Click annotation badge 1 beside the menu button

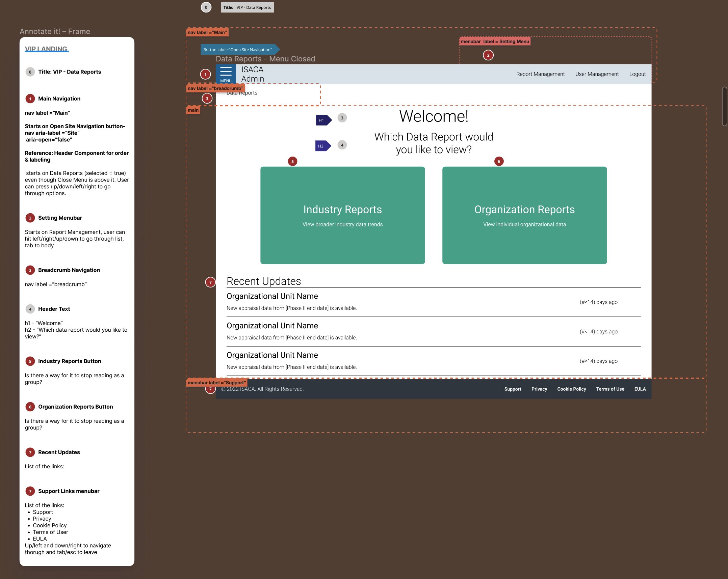(x=205, y=74)
